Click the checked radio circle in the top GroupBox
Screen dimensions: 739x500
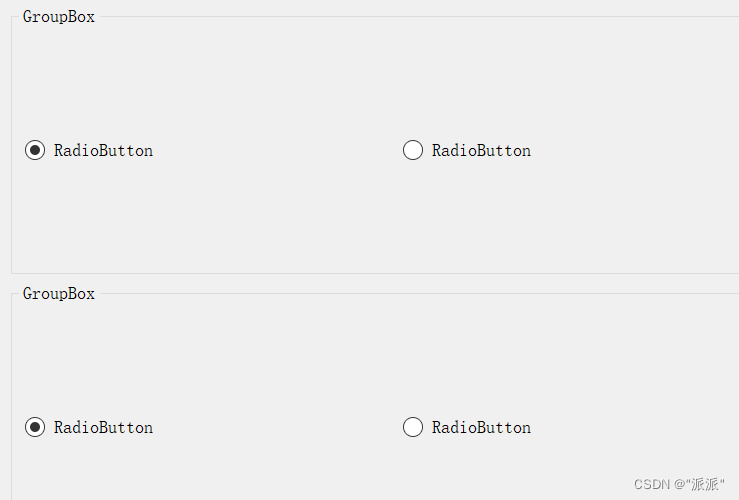click(x=35, y=150)
